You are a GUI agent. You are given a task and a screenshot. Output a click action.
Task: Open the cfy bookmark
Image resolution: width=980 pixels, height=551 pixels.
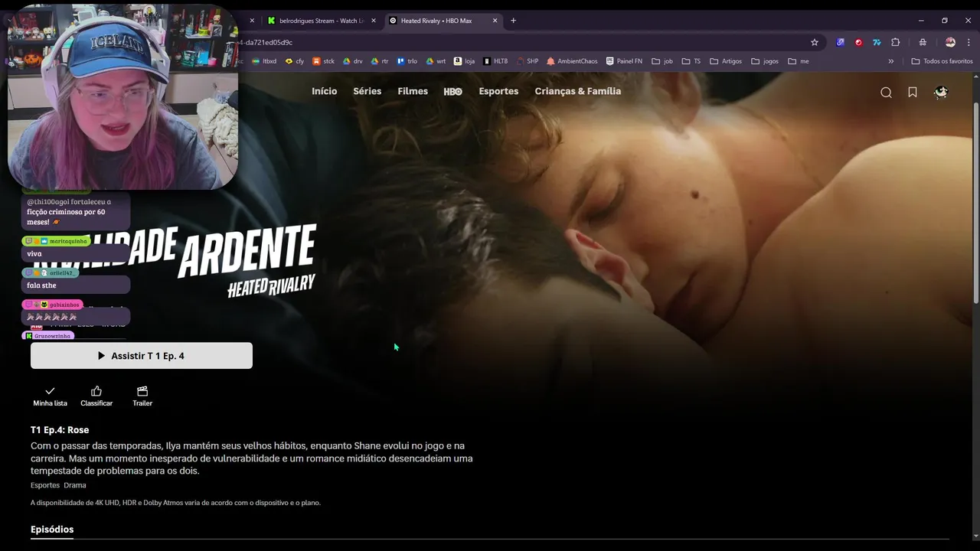click(295, 61)
